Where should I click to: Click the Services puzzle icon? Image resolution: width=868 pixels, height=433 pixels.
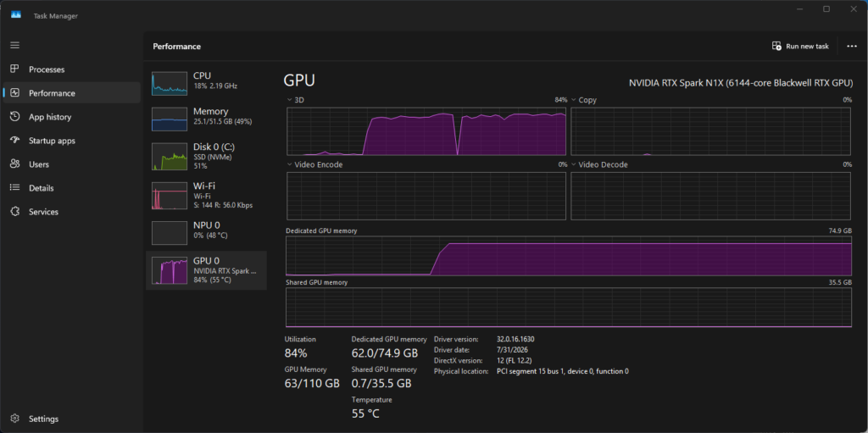[15, 212]
